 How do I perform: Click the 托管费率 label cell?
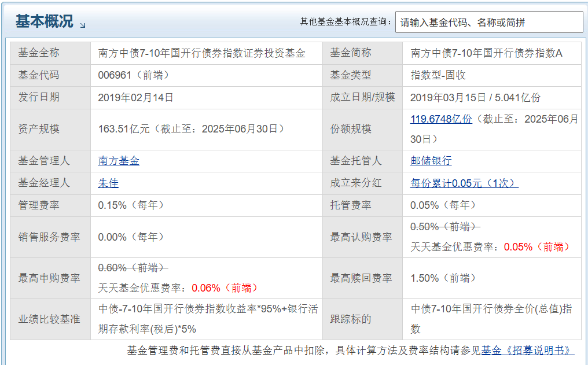click(363, 205)
